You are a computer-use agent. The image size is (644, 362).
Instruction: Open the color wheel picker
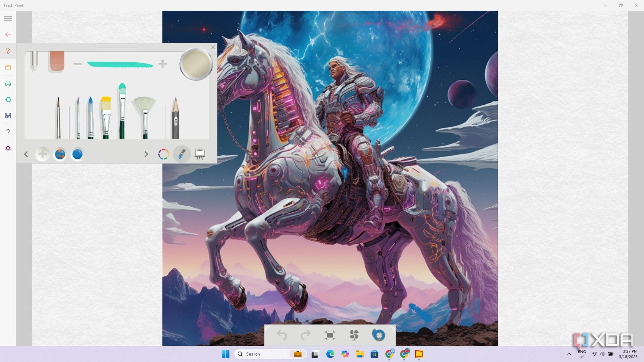163,154
